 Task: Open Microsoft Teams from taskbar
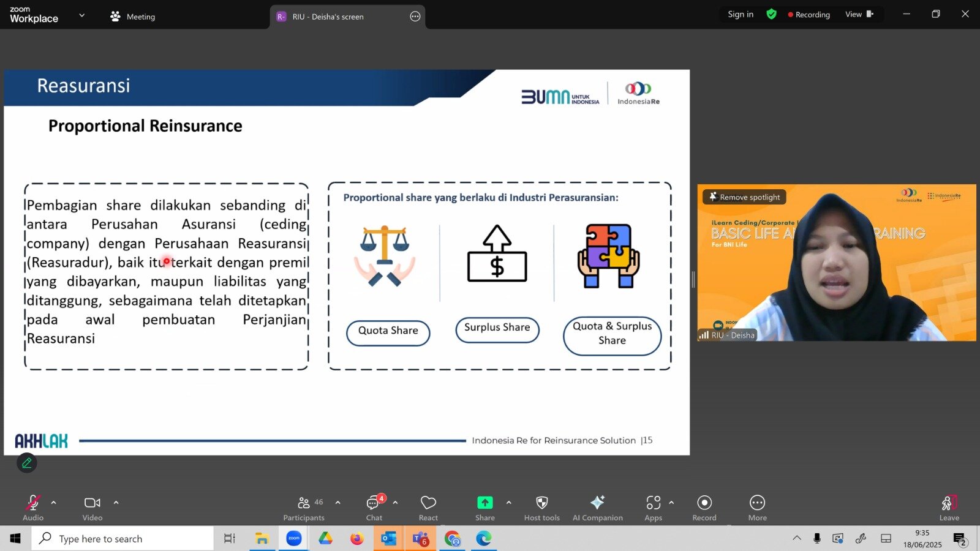[x=421, y=539]
